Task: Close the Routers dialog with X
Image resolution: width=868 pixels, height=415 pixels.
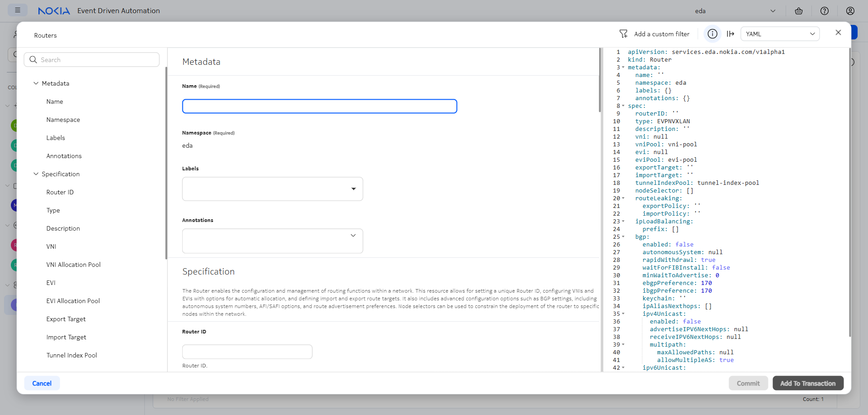Action: tap(838, 33)
